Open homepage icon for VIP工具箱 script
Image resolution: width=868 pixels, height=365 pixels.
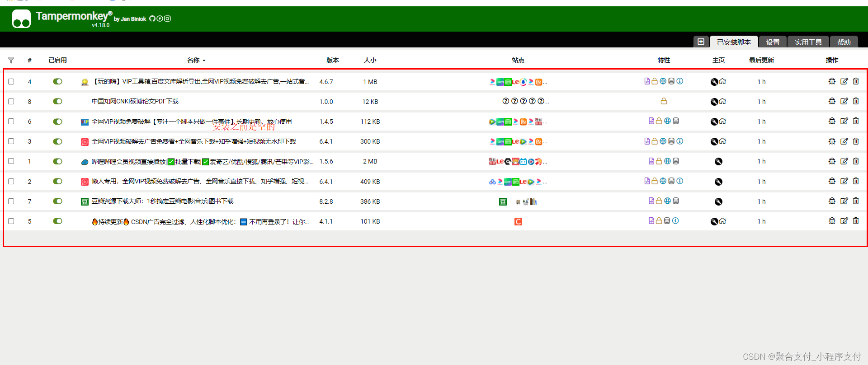[722, 82]
